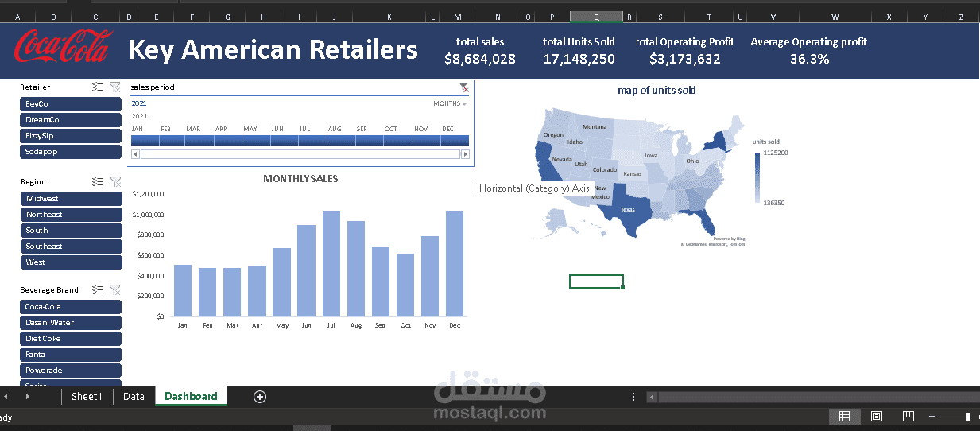Click the 2021 year label in timeline
980x431 pixels.
point(139,103)
